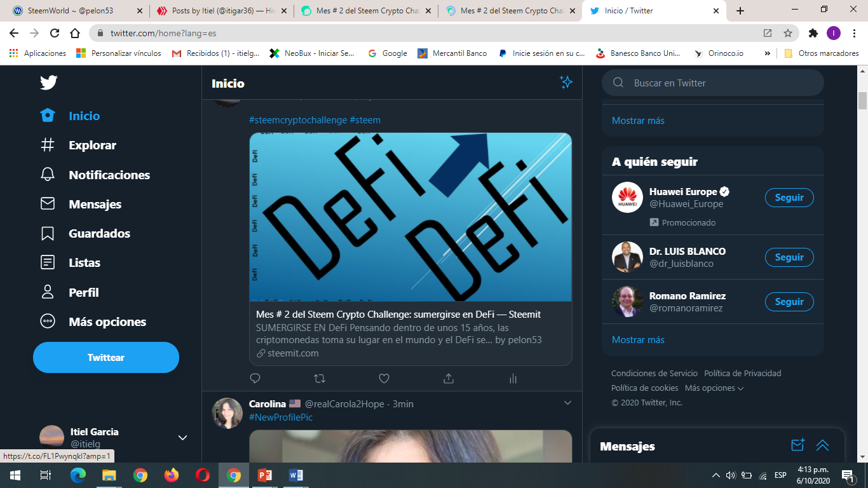Go back to the previous page
The image size is (868, 488).
pos(14,33)
